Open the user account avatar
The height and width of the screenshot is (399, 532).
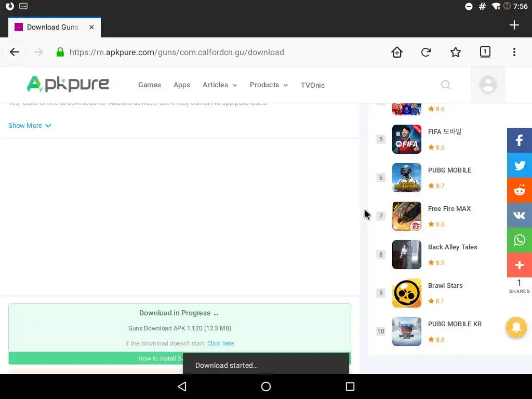487,85
